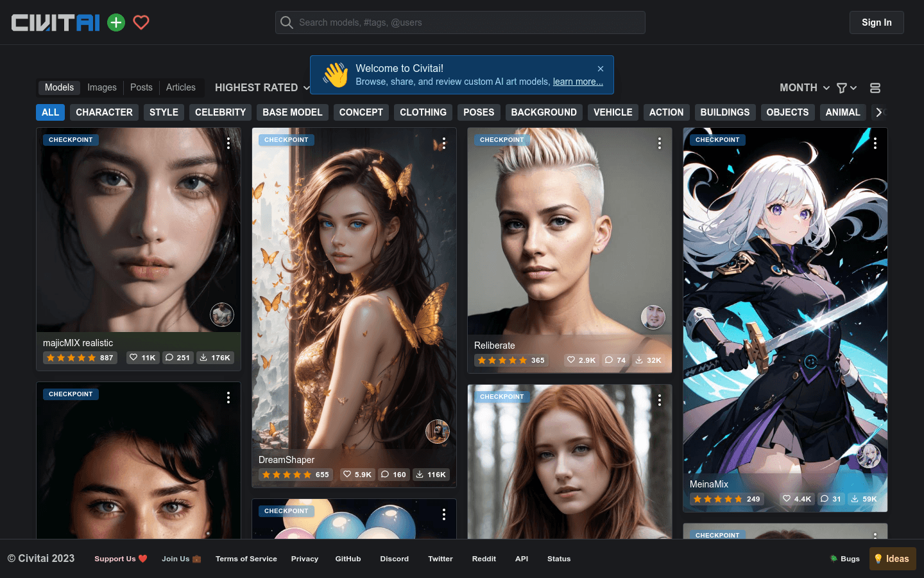Viewport: 924px width, 578px height.
Task: Toggle the CLOTHING category filter
Action: click(423, 112)
